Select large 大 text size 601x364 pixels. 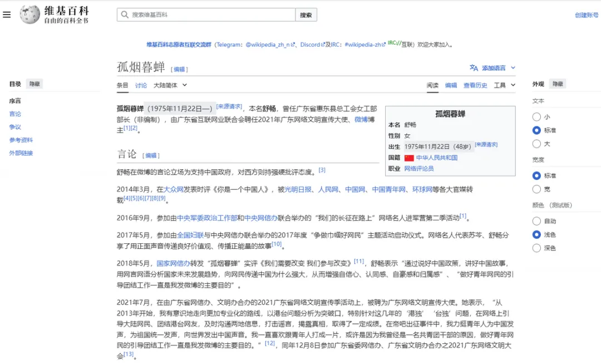pyautogui.click(x=536, y=144)
